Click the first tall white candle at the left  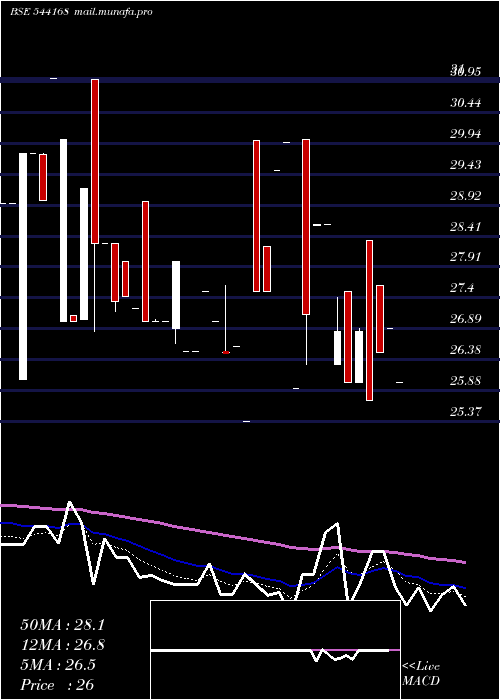pos(23,267)
